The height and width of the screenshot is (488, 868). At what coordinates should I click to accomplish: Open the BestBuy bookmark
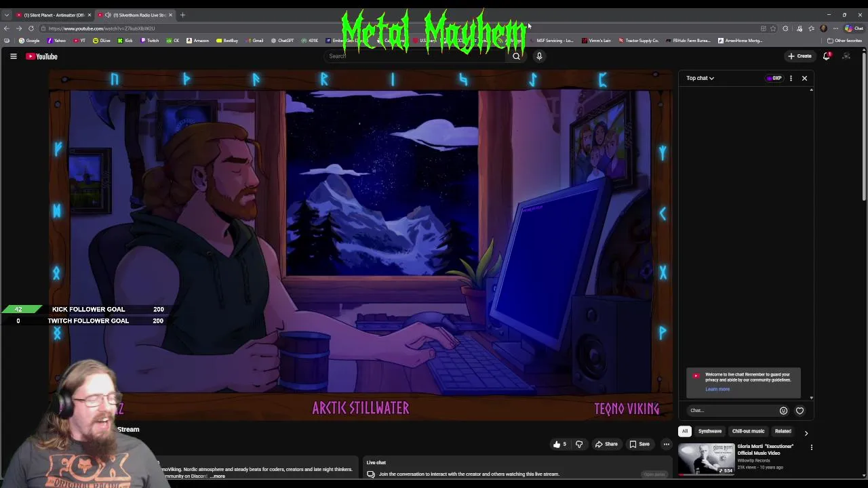[227, 41]
